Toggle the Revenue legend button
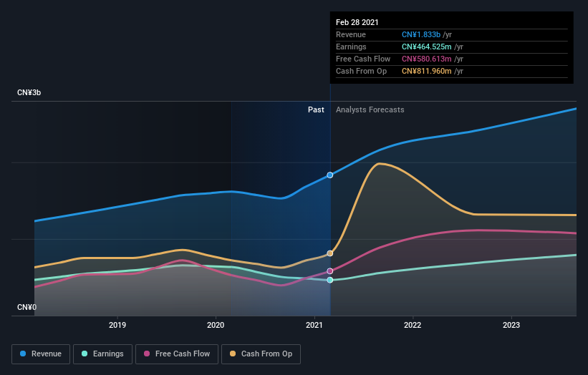 point(41,354)
